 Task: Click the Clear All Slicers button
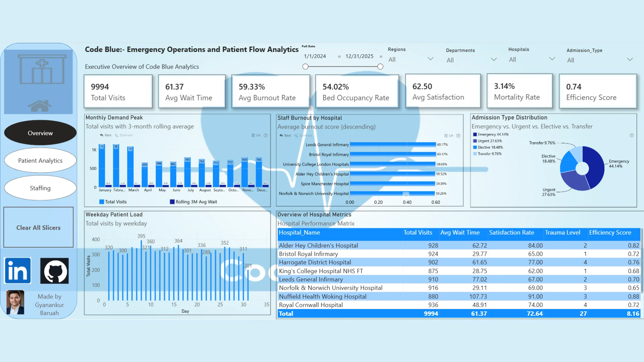tap(39, 228)
